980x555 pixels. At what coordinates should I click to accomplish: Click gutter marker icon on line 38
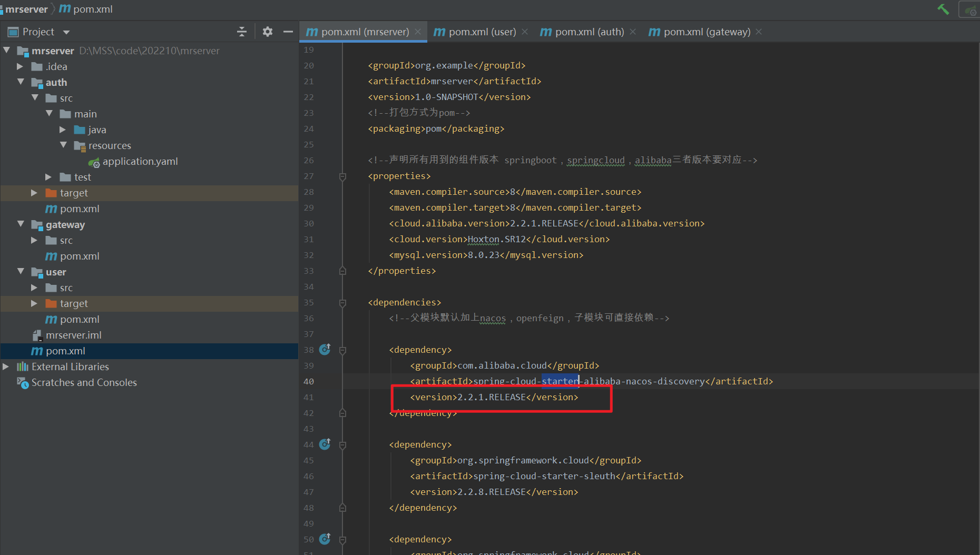click(325, 349)
